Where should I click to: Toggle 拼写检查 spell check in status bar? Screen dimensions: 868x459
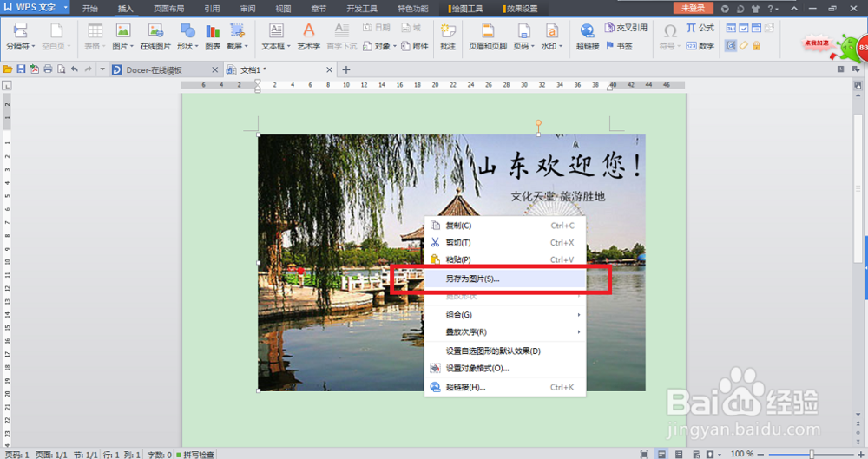pos(195,455)
